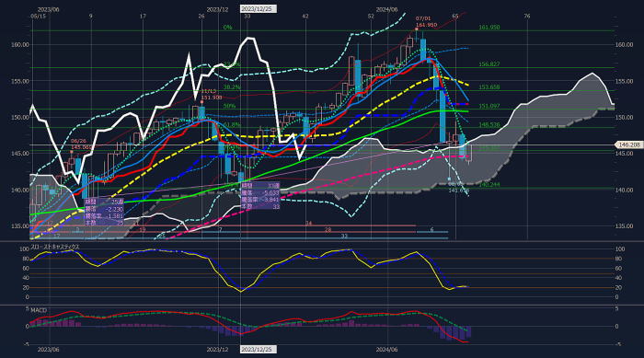Click the 値幅 -2.230 row
Viewport: 644px width, 358px height.
[104, 209]
